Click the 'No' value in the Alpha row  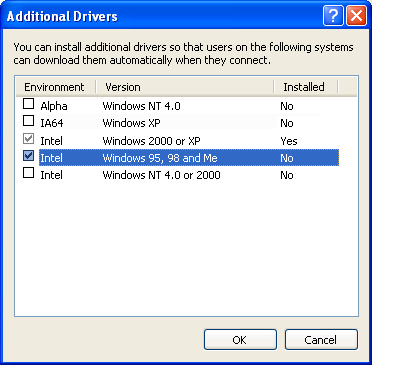pos(287,106)
